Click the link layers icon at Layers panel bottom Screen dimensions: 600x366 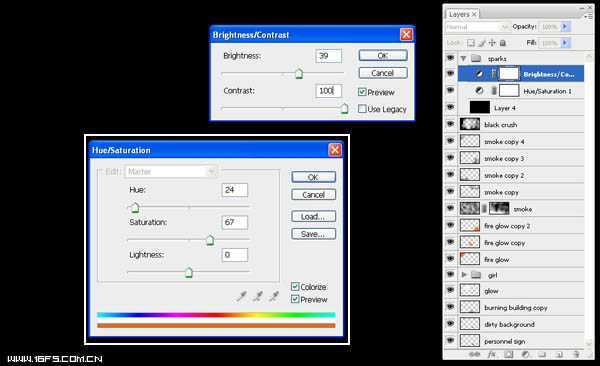coord(474,355)
